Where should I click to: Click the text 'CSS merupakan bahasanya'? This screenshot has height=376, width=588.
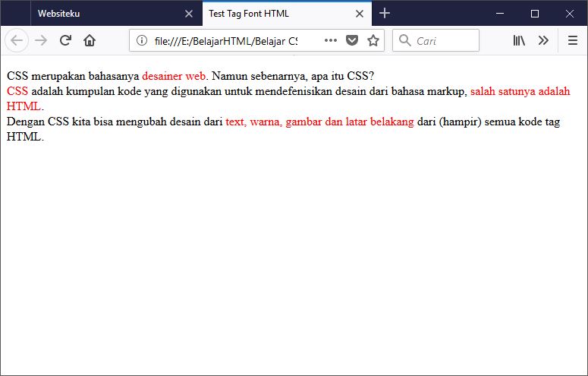coord(73,76)
